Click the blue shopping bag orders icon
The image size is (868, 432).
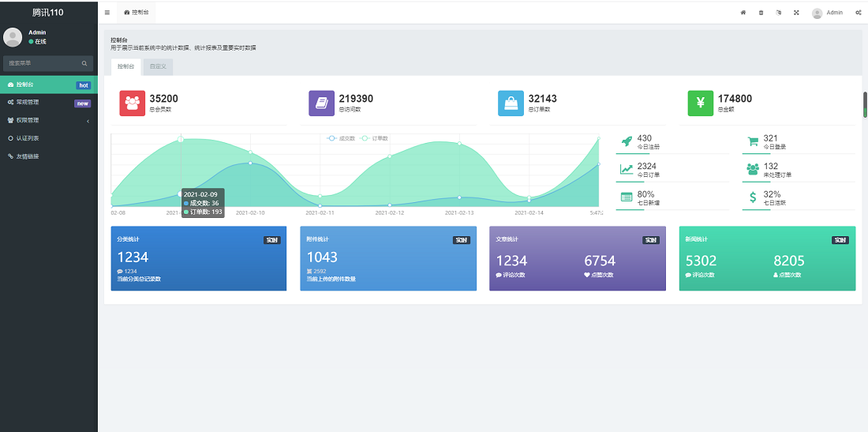click(x=511, y=103)
